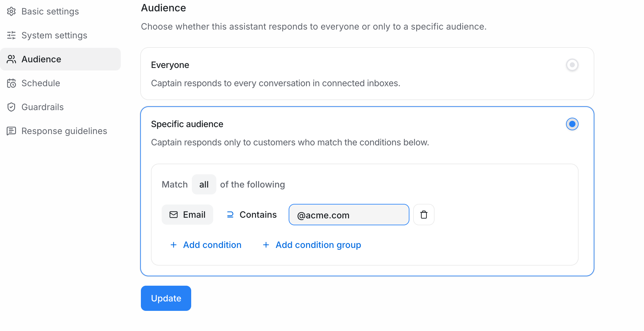Image resolution: width=644 pixels, height=331 pixels.
Task: Open Basic settings gear icon
Action: [x=11, y=11]
